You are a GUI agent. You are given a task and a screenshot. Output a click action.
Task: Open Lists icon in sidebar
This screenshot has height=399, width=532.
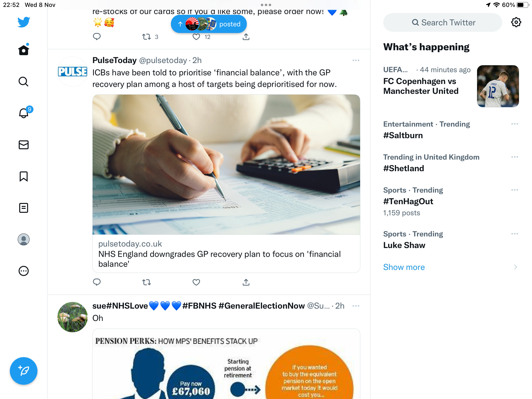point(24,208)
